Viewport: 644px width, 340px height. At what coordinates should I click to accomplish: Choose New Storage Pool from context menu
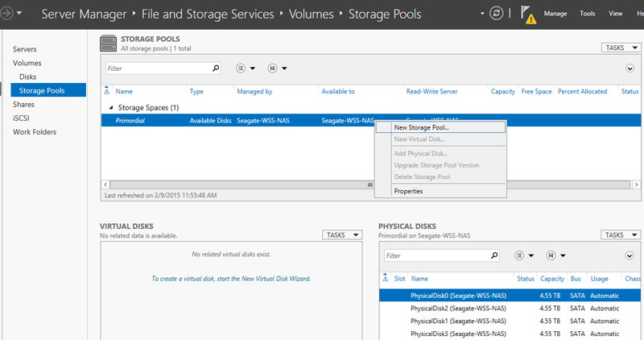coord(421,127)
